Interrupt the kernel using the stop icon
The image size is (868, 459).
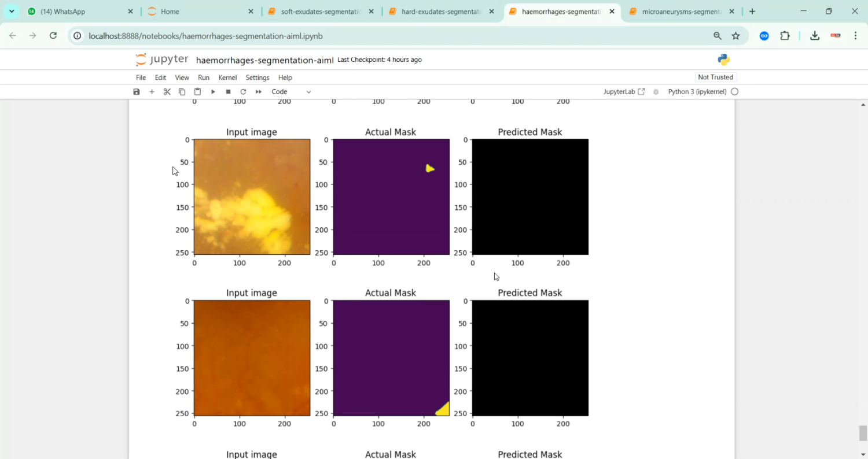pos(227,91)
